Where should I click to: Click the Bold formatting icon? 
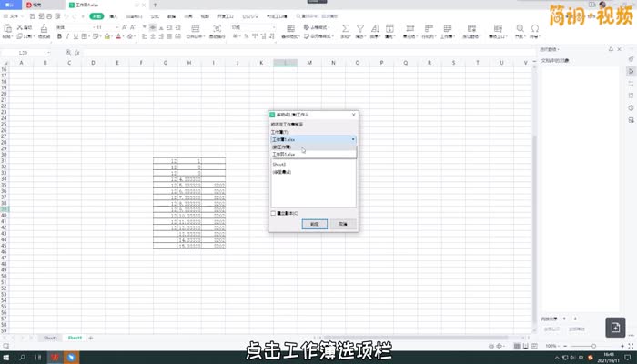coord(58,37)
